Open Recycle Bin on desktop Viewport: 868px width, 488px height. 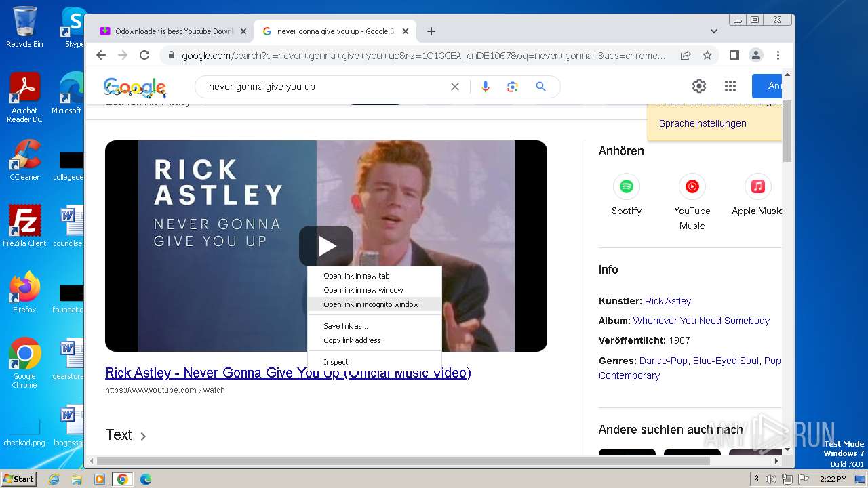click(x=24, y=27)
